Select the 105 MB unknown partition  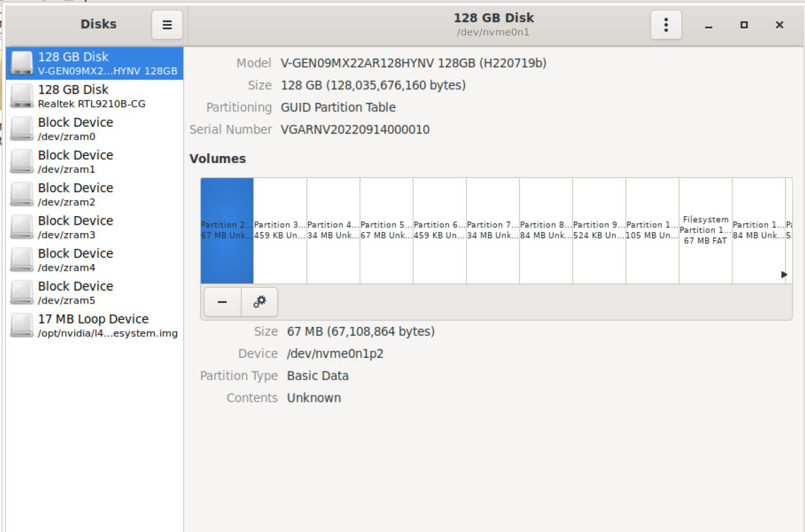click(652, 230)
